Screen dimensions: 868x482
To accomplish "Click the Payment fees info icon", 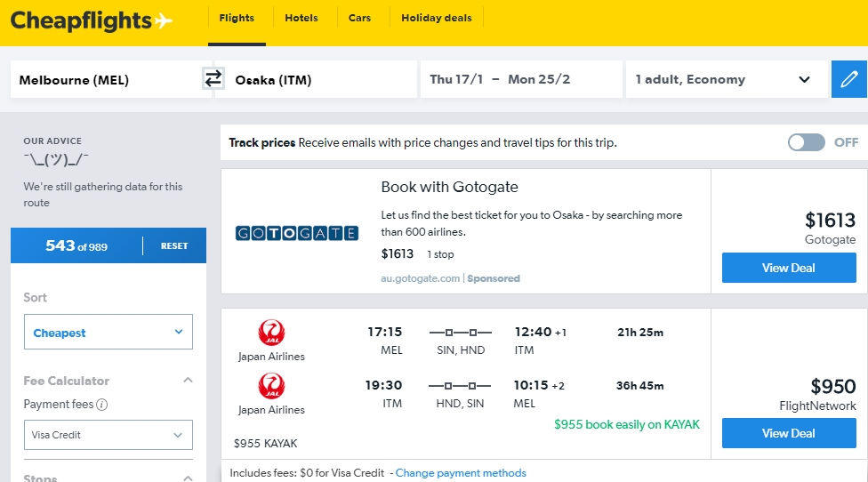I will (x=102, y=405).
